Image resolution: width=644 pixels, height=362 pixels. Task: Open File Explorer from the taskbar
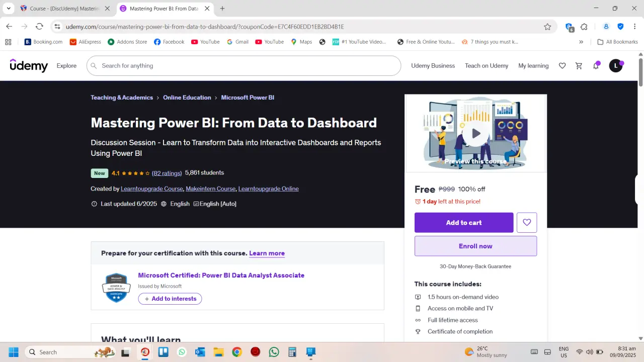coord(218,352)
